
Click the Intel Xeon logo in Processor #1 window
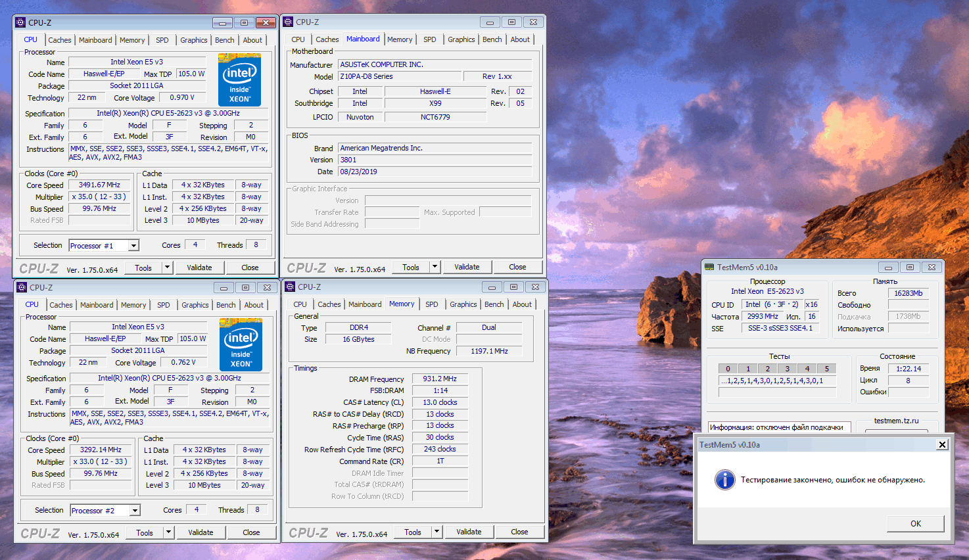[x=239, y=81]
